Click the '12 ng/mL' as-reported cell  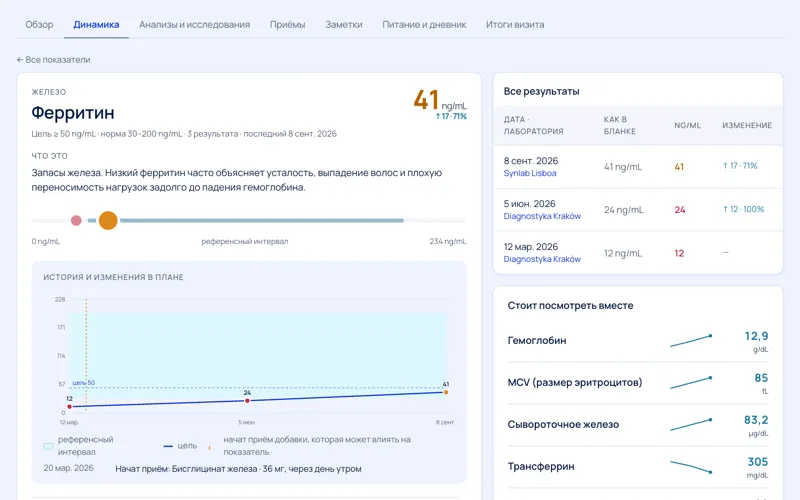[622, 253]
